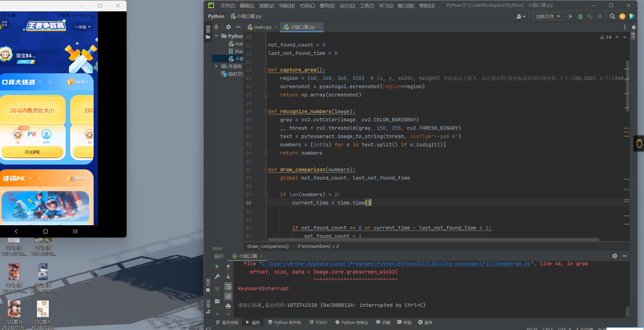The width and height of the screenshot is (644, 330).
Task: Open the ImageGrab.py file path link
Action: 396,263
